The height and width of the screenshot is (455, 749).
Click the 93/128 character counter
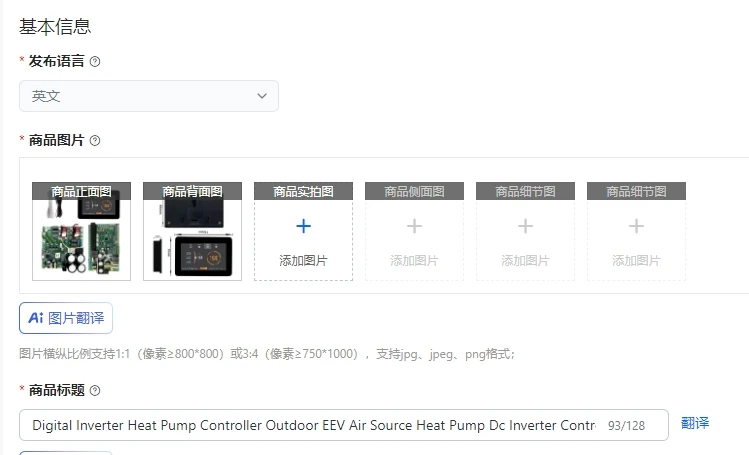[x=626, y=425]
